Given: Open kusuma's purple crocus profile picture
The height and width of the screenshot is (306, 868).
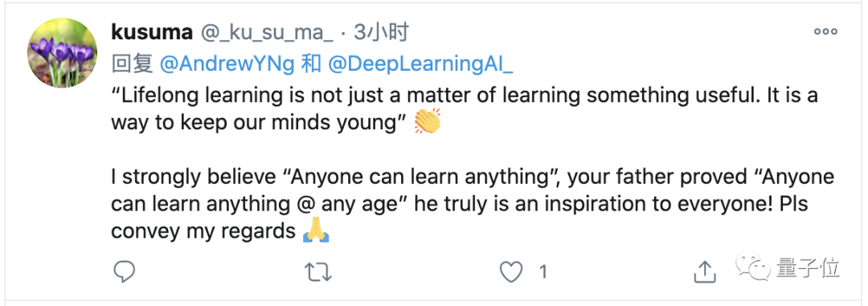Looking at the screenshot, I should click(x=62, y=52).
